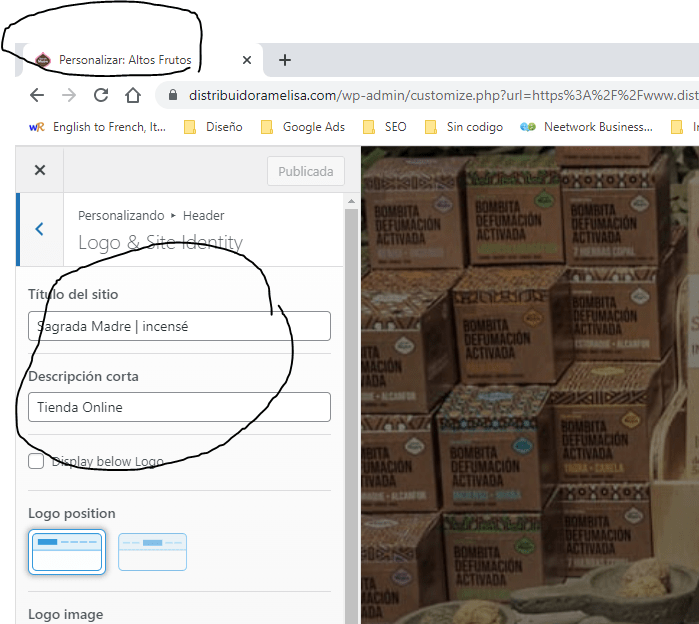Select centered logo position
Image resolution: width=699 pixels, height=624 pixels.
coord(152,552)
